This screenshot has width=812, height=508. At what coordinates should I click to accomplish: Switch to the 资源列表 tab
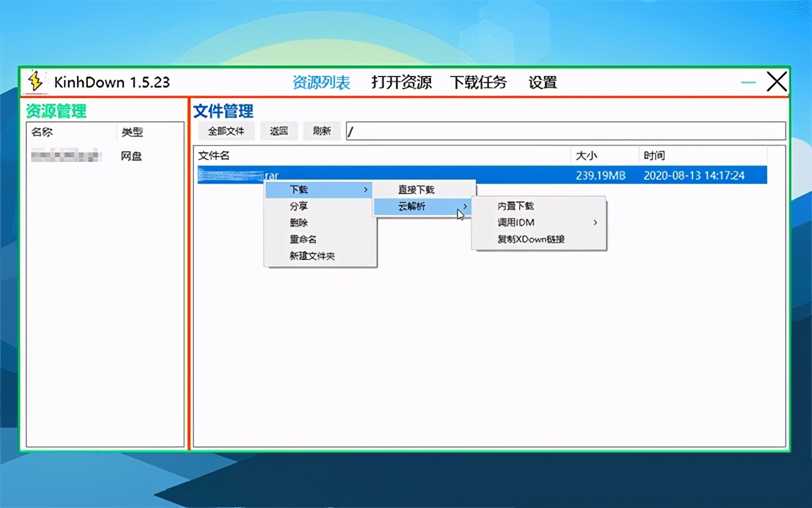click(321, 82)
